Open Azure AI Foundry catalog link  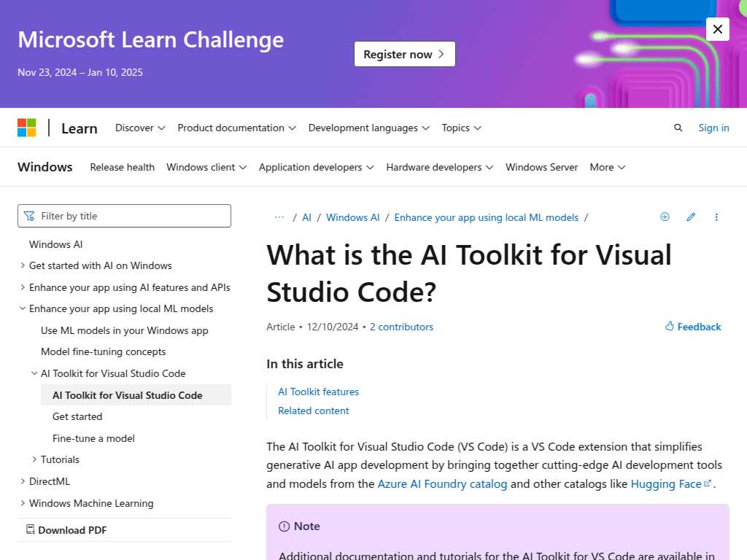[442, 484]
